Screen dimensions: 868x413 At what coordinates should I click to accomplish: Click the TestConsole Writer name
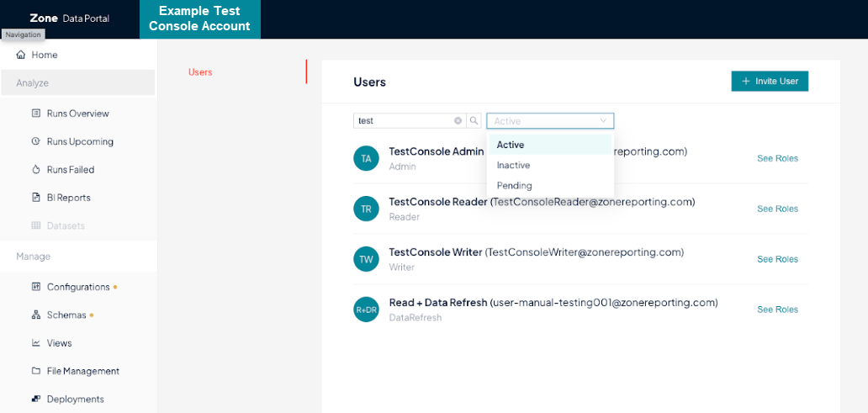tap(436, 252)
